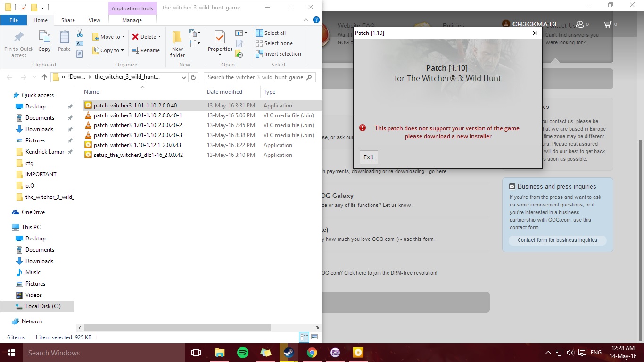The image size is (644, 362).
Task: Open Customize Quick Access Toolbar dropdown
Action: point(43,8)
